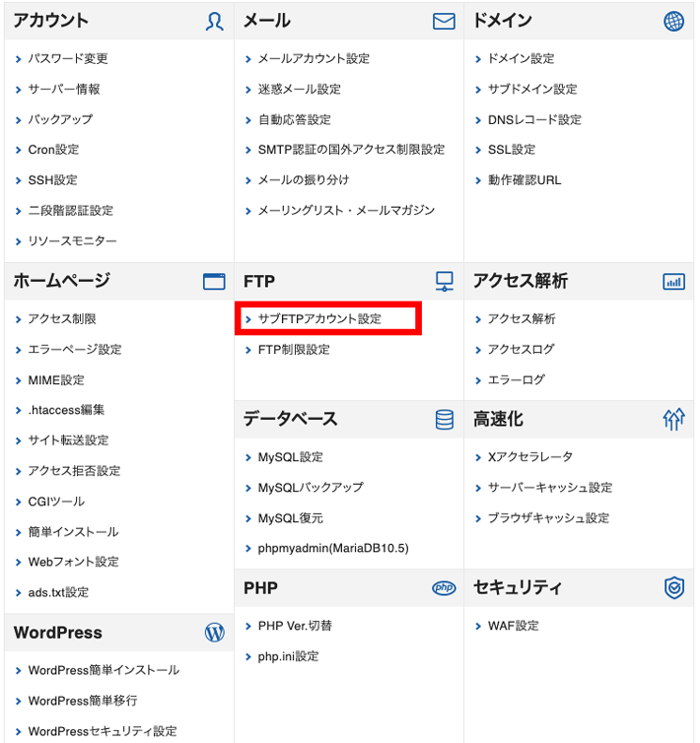Open WordPress簡単移行

point(83,701)
